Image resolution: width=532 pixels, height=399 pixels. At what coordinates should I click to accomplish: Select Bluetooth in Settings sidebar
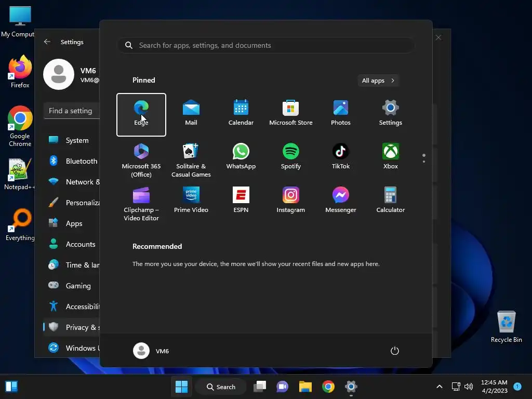coord(72,161)
